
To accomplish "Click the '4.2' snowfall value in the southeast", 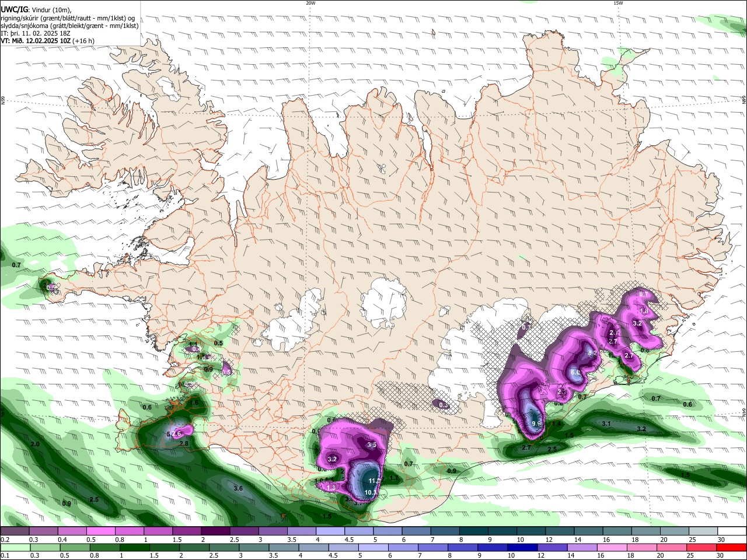I will click(x=592, y=353).
